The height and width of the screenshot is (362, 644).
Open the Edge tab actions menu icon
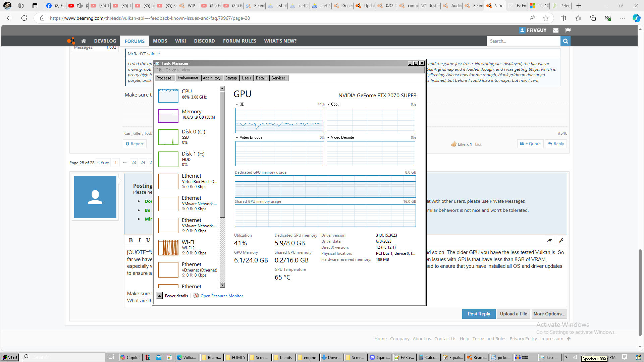35,6
